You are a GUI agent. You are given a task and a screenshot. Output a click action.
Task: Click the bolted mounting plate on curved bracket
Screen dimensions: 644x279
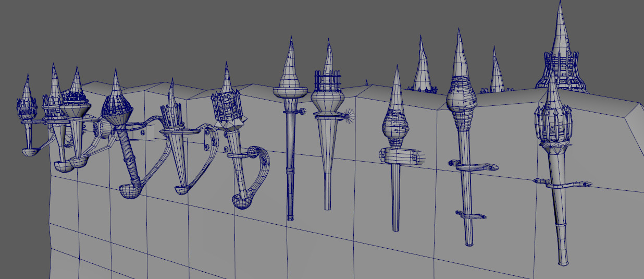[x=210, y=139]
